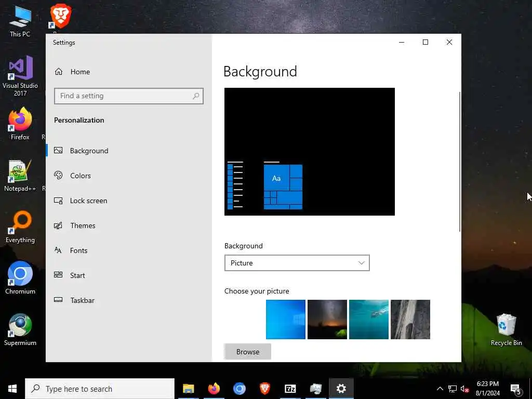Open Start personalization settings

77,275
